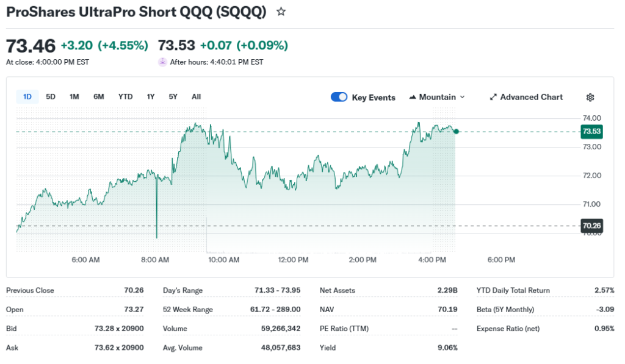This screenshot has width=625, height=364.
Task: Choose the 5Y chart range
Action: click(x=173, y=97)
